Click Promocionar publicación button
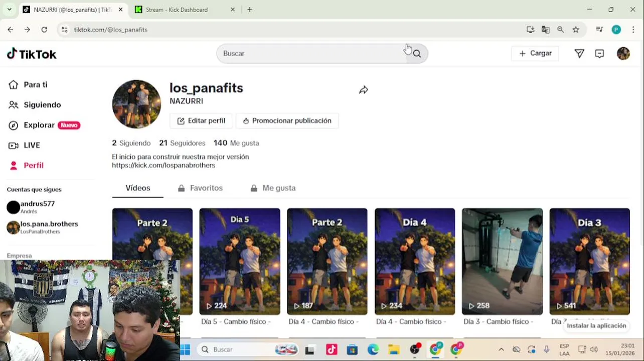Viewport: 644px width, 361px height. pyautogui.click(x=287, y=121)
